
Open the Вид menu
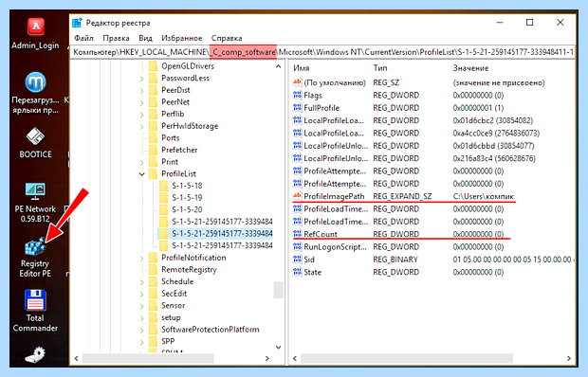pyautogui.click(x=145, y=38)
